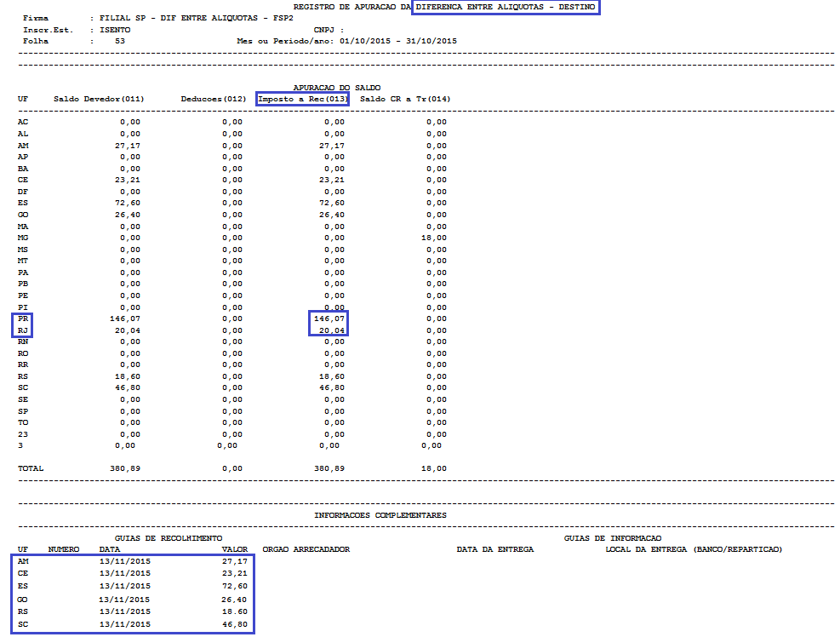
Task: Click the LOCAL DA ENTREGA (BANCO/REPARTICAO) header
Action: point(693,549)
